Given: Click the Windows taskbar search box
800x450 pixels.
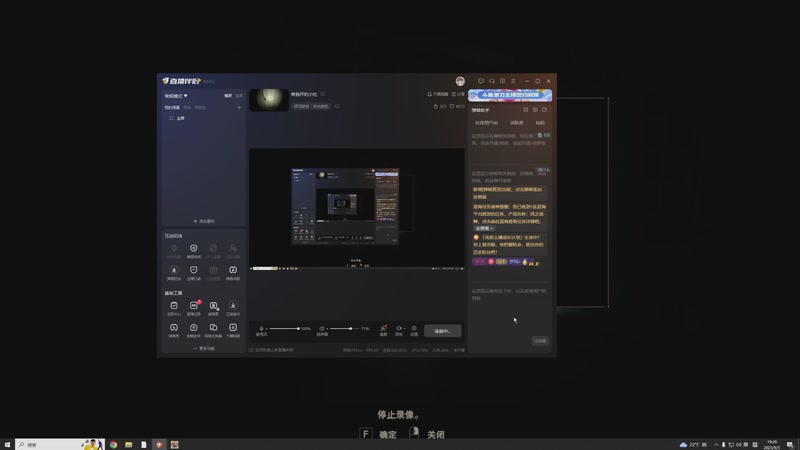Looking at the screenshot, I should point(60,444).
